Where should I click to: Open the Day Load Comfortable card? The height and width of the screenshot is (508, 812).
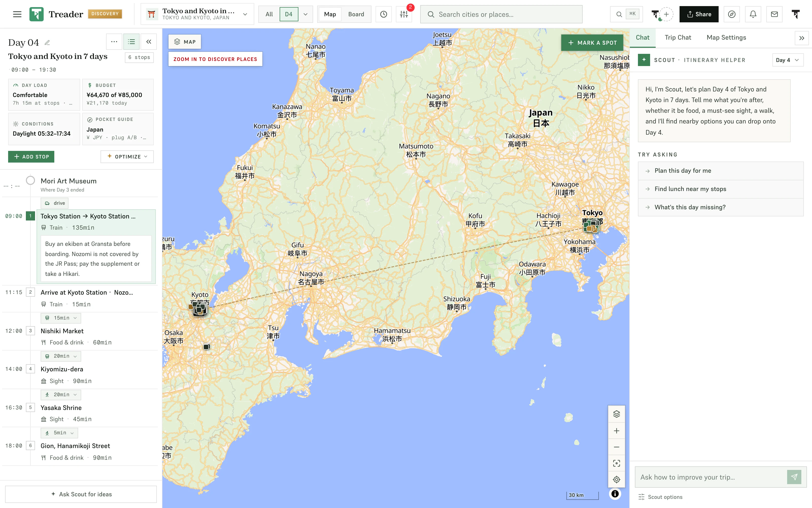44,94
